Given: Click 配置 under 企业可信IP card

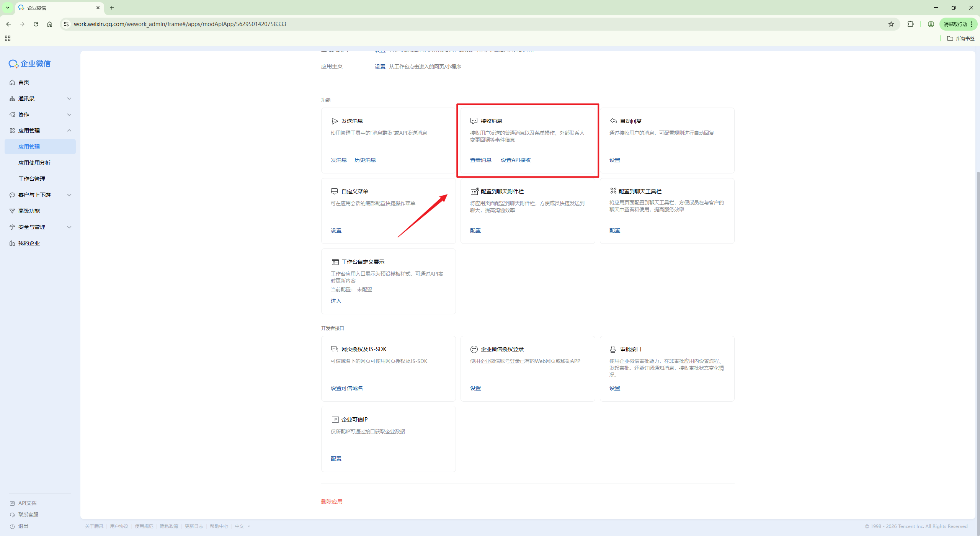Looking at the screenshot, I should (x=336, y=459).
